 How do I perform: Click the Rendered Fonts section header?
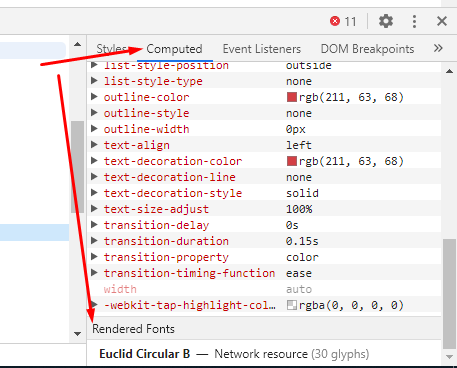tap(133, 329)
